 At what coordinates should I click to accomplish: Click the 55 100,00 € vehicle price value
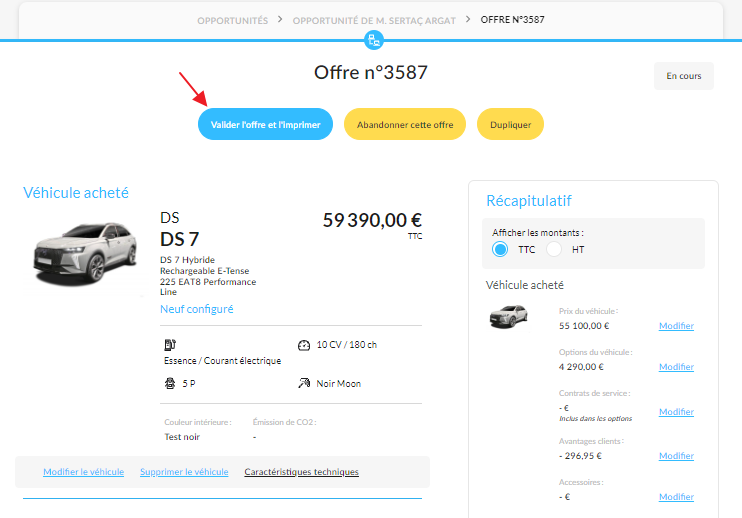point(584,325)
